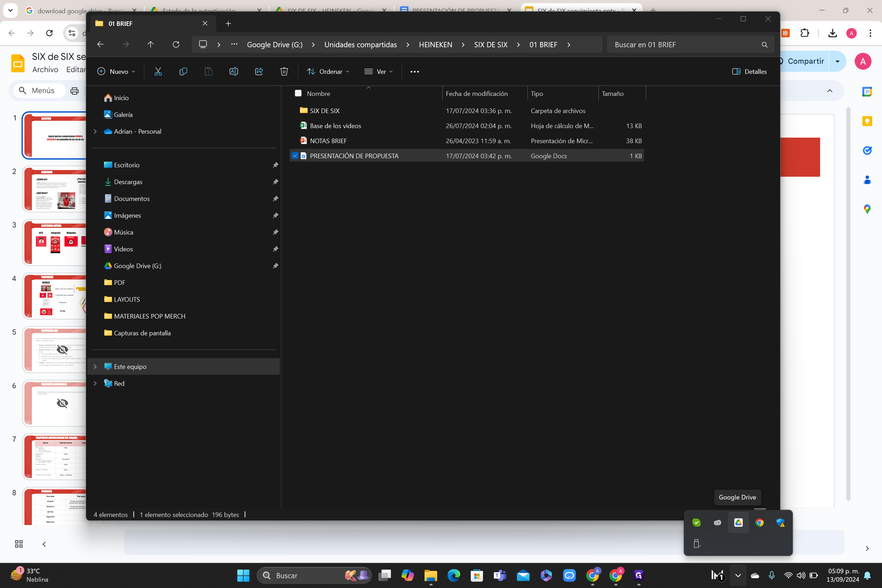
Task: Unpin Google Drive (G:) with its pin icon
Action: click(x=275, y=266)
